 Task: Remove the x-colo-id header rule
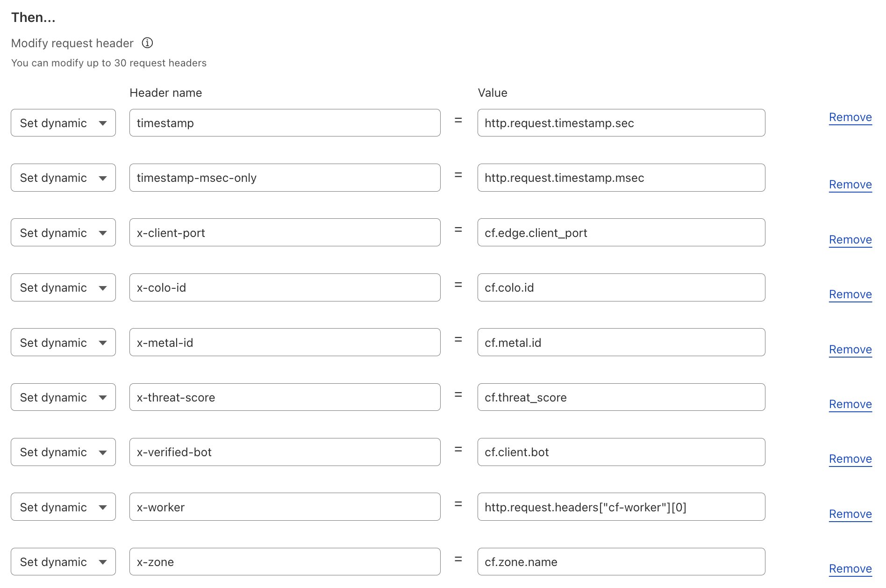point(850,294)
